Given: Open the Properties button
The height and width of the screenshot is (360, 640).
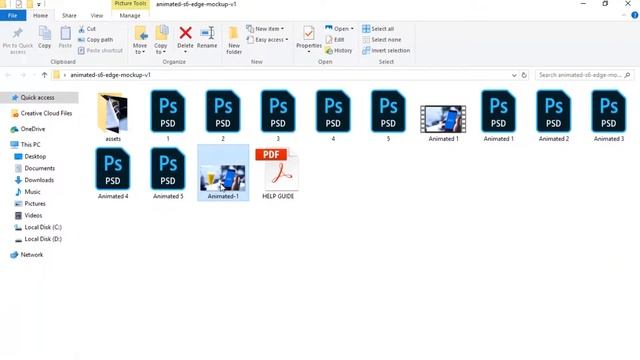Looking at the screenshot, I should (309, 39).
